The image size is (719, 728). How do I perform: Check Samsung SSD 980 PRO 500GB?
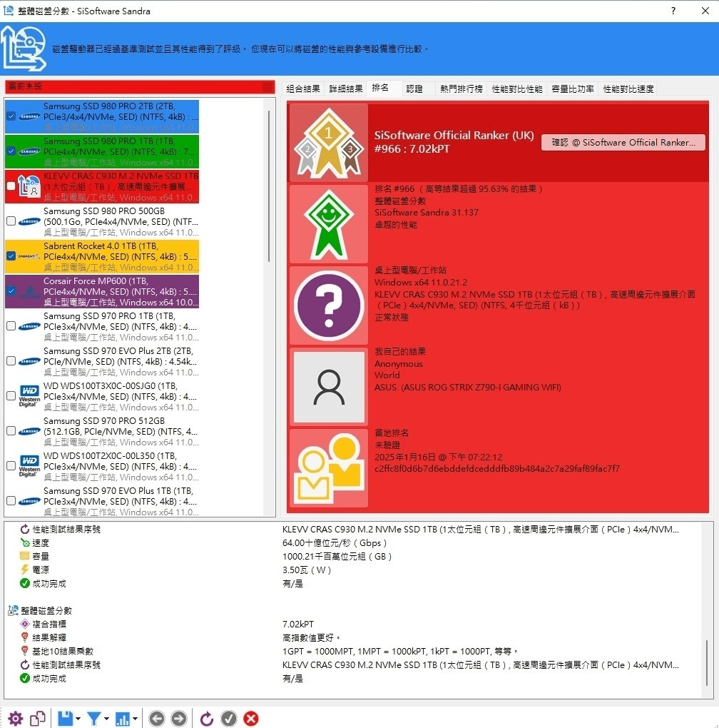(x=11, y=221)
